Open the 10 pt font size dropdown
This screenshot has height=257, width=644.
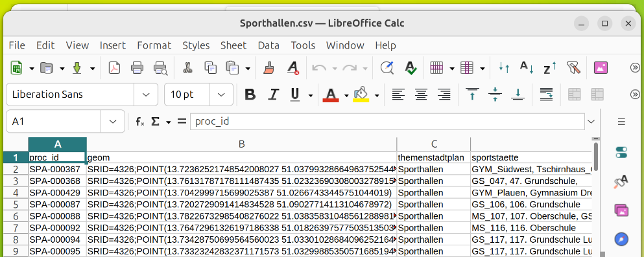(221, 95)
